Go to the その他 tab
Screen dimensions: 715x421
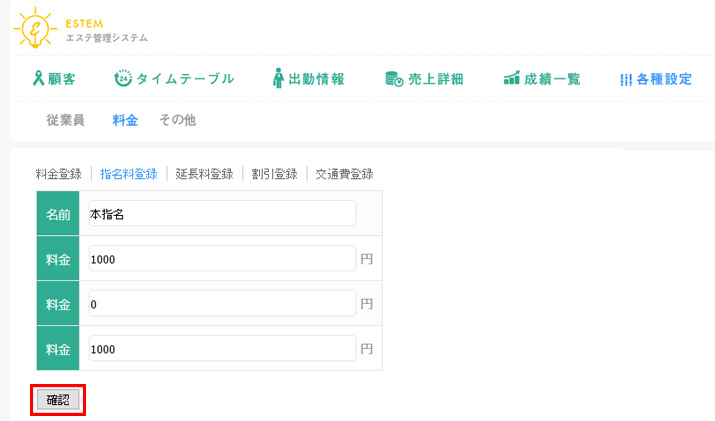[177, 120]
